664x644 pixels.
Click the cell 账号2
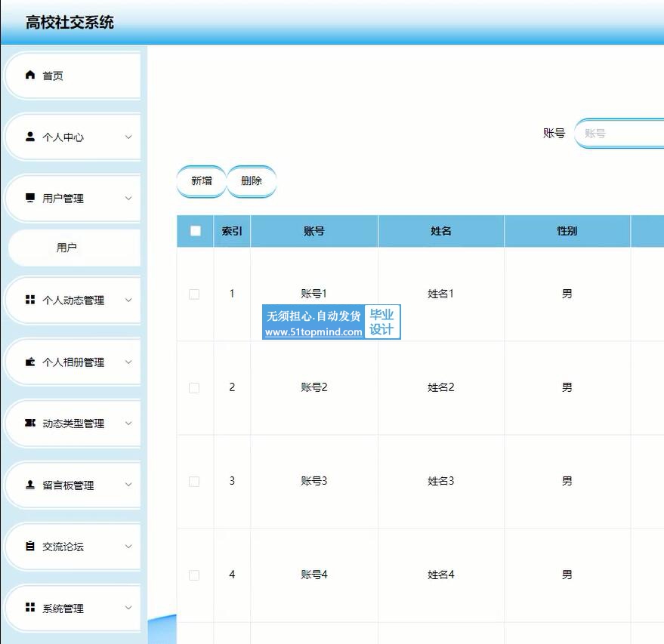pyautogui.click(x=313, y=387)
